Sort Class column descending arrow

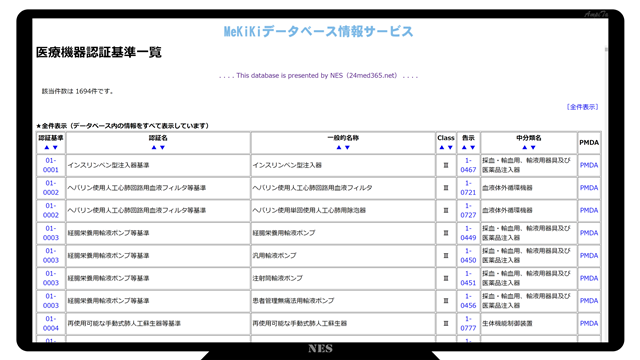pyautogui.click(x=450, y=147)
